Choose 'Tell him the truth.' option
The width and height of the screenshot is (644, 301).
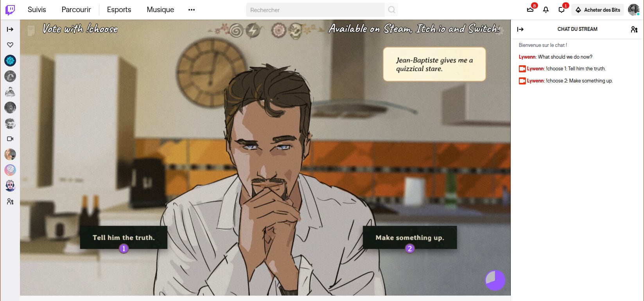[x=124, y=237]
